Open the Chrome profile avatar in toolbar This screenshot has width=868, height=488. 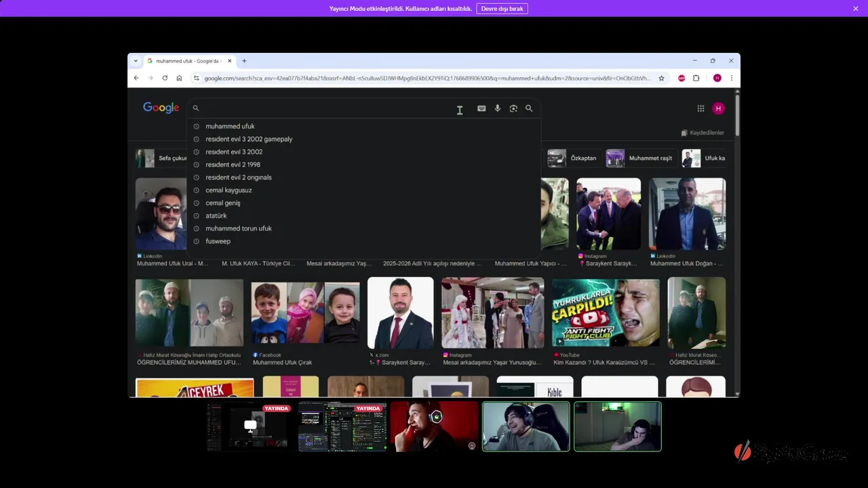[717, 78]
